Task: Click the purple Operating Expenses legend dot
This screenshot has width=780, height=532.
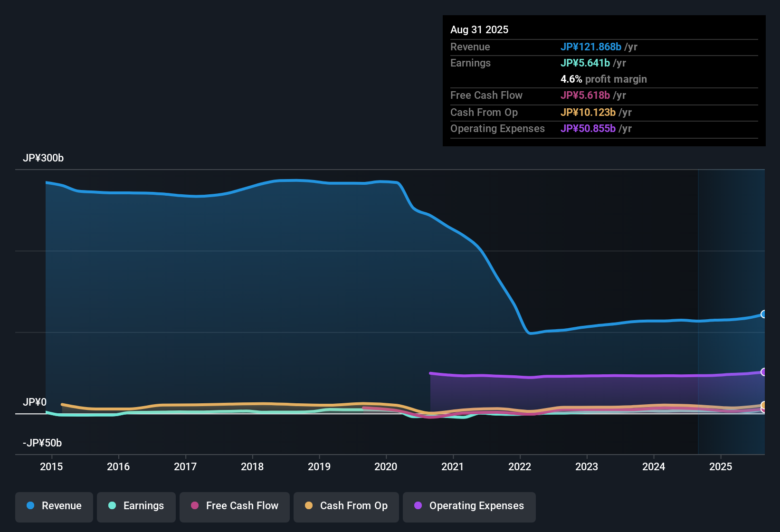Action: pos(418,505)
